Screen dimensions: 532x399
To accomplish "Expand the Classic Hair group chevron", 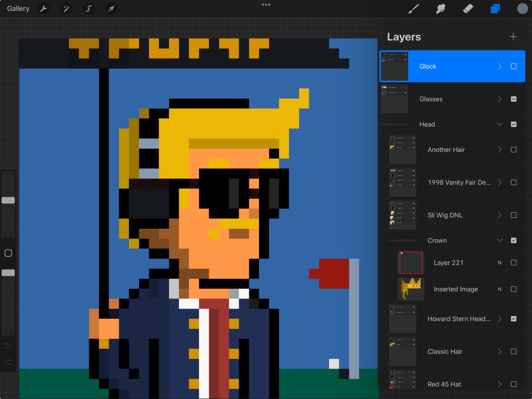I will [x=500, y=352].
